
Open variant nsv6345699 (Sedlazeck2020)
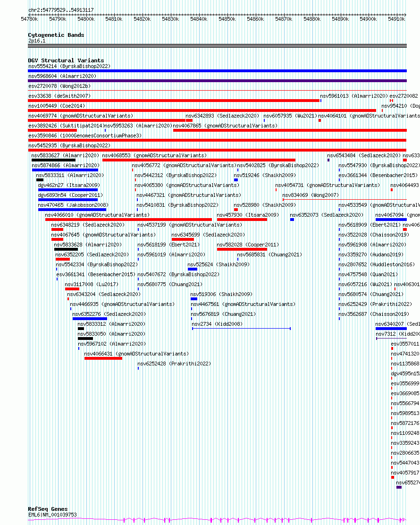click(208, 235)
